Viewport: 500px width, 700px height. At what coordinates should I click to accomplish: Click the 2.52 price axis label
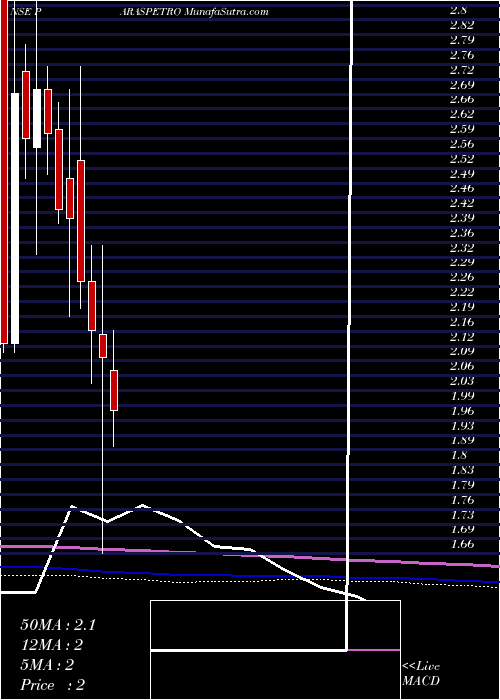click(462, 158)
